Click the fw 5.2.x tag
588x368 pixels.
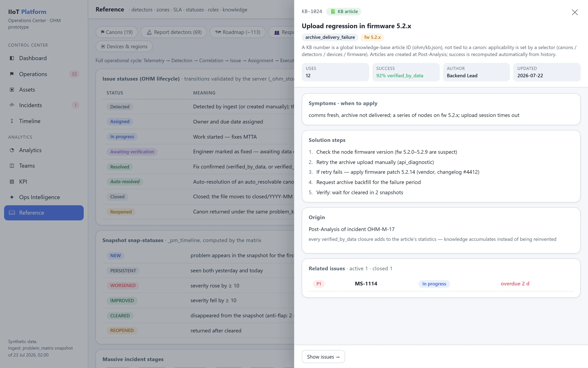(372, 37)
